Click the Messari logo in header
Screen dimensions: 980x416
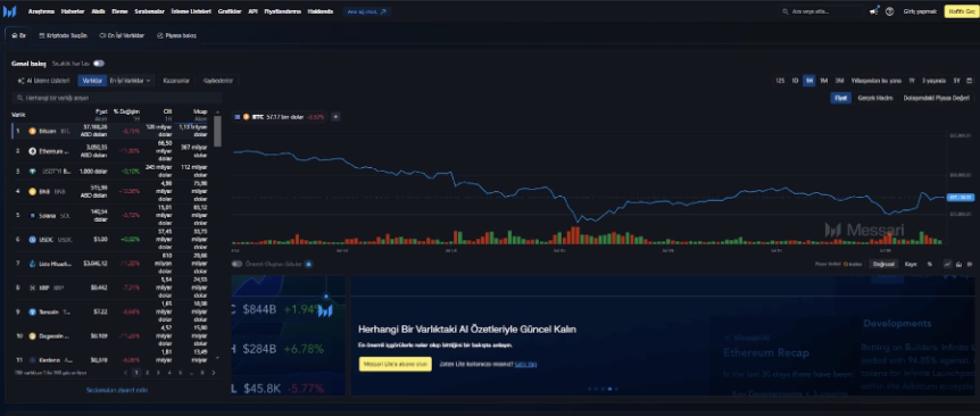pyautogui.click(x=10, y=11)
